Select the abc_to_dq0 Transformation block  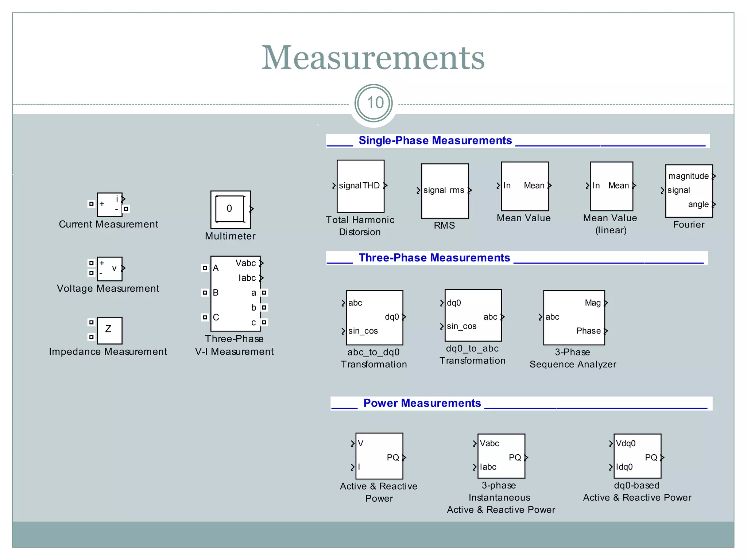(374, 318)
